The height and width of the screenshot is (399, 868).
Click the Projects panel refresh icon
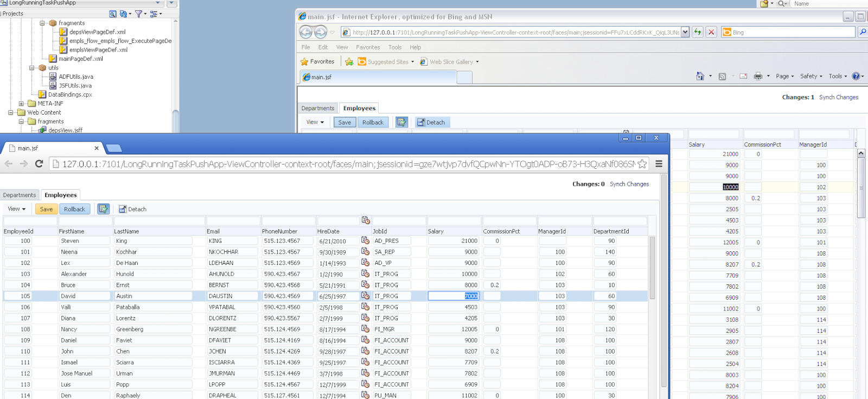point(124,14)
